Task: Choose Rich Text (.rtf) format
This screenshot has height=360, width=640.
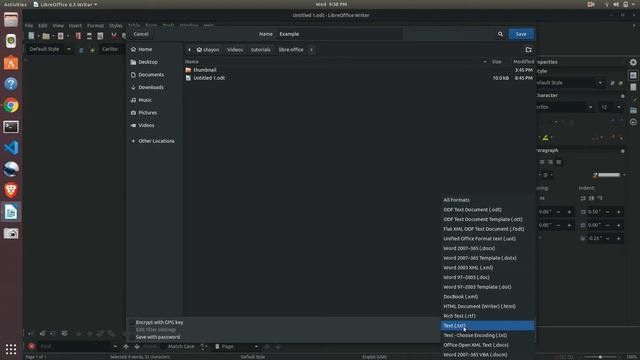Action: pos(487,316)
